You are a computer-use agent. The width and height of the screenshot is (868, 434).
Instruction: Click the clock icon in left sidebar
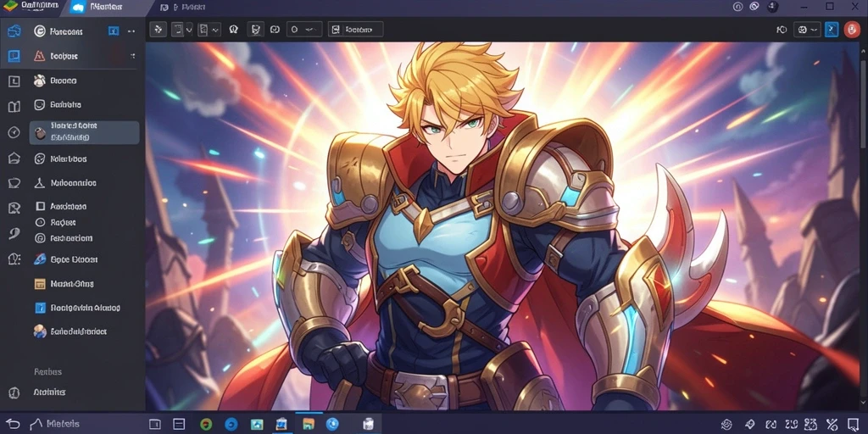(x=14, y=132)
